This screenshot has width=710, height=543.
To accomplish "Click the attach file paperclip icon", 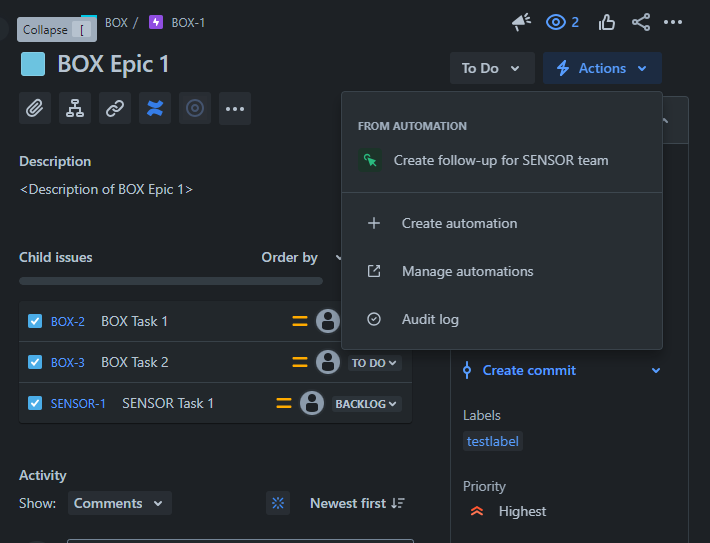I will pyautogui.click(x=35, y=108).
